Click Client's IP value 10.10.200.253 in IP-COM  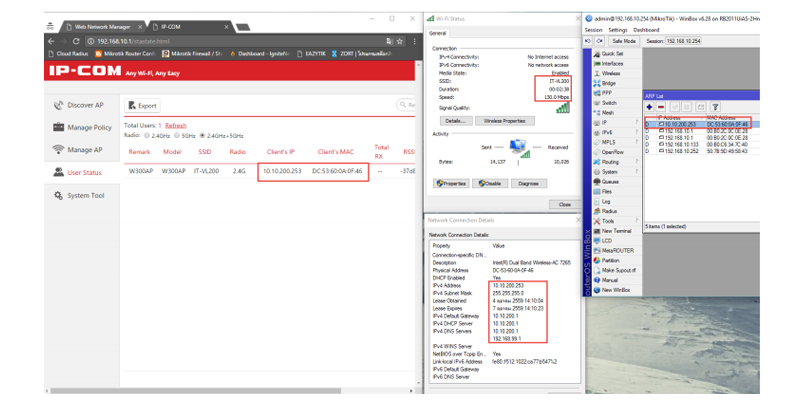pos(282,171)
